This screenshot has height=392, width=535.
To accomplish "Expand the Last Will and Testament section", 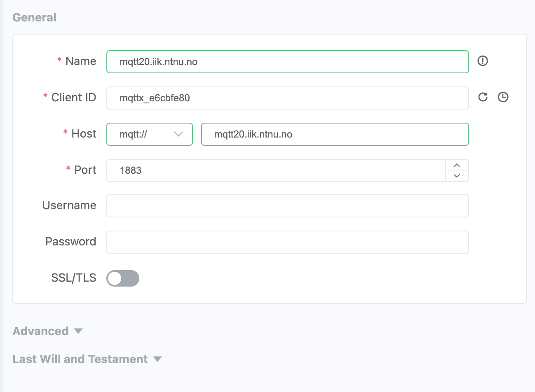I will [157, 359].
